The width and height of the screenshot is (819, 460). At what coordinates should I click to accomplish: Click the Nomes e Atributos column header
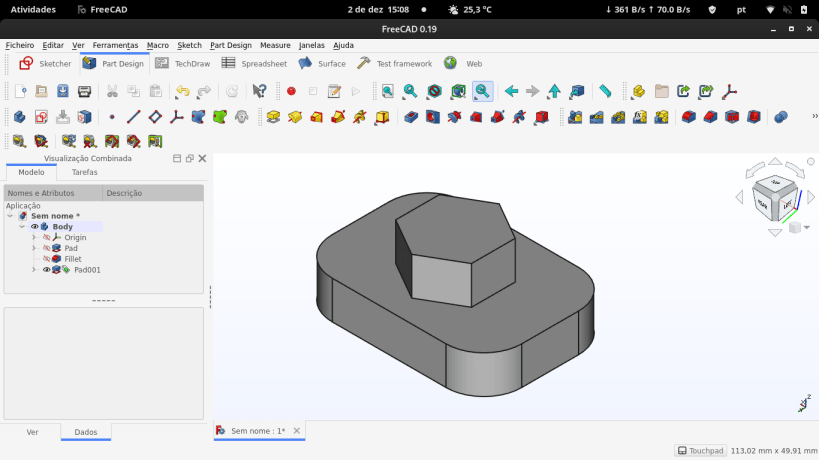click(53, 193)
